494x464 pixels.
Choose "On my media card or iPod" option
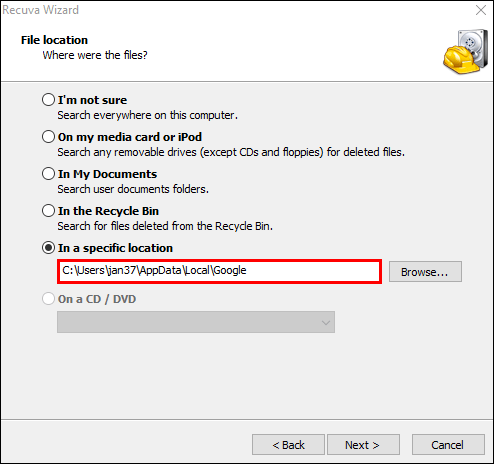click(x=49, y=137)
